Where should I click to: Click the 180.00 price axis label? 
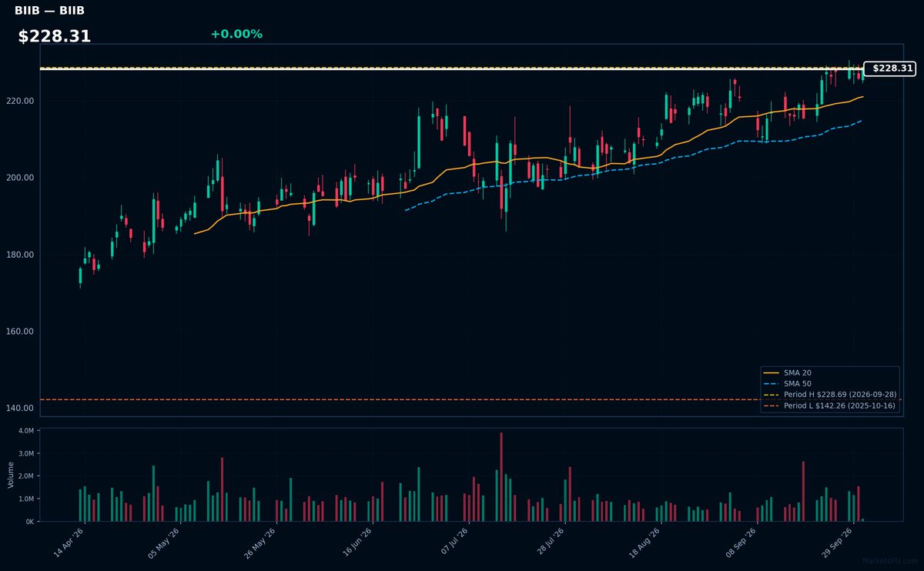pyautogui.click(x=22, y=255)
